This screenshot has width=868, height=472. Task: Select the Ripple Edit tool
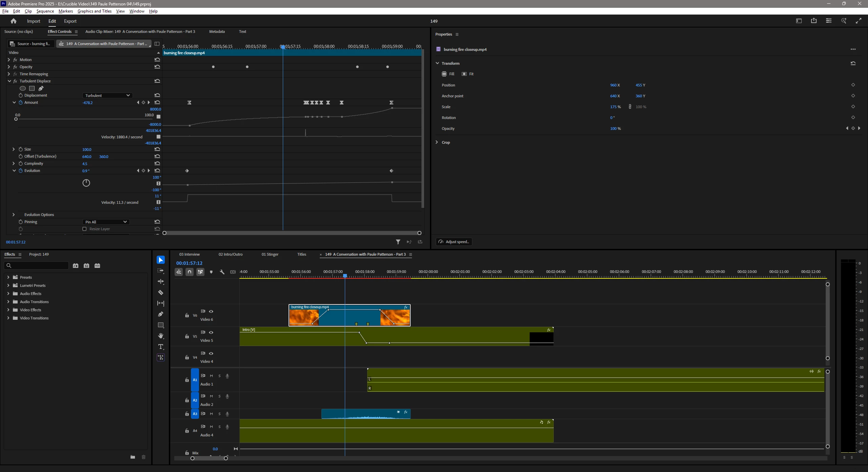[x=161, y=282]
